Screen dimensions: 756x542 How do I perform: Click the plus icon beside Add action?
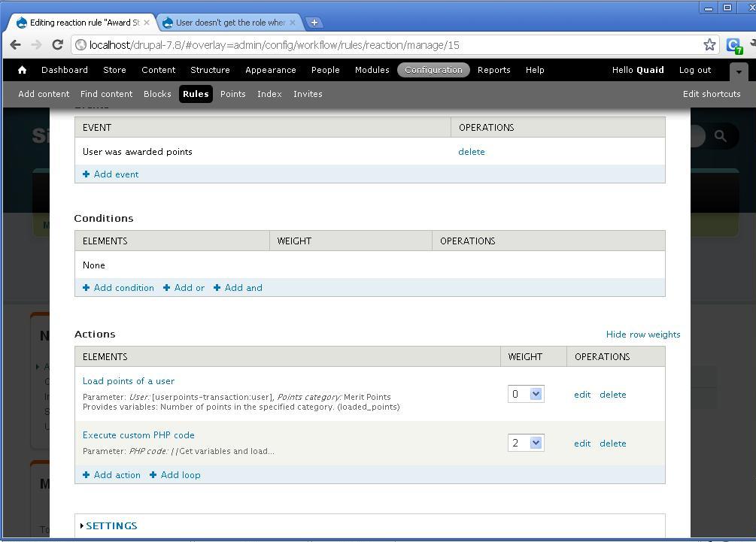(x=87, y=475)
